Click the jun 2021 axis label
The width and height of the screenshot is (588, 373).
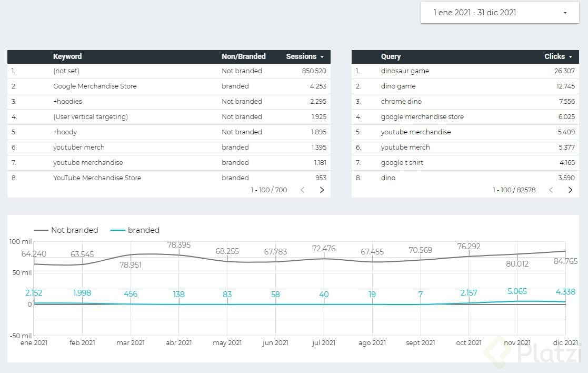275,342
